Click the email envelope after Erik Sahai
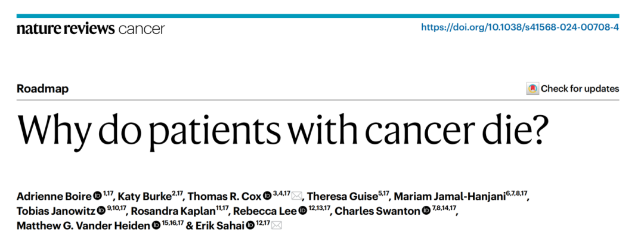The image size is (644, 235). tap(277, 225)
